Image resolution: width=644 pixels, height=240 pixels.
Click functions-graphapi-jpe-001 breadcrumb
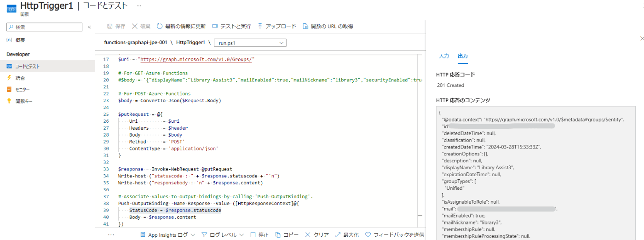pos(135,43)
